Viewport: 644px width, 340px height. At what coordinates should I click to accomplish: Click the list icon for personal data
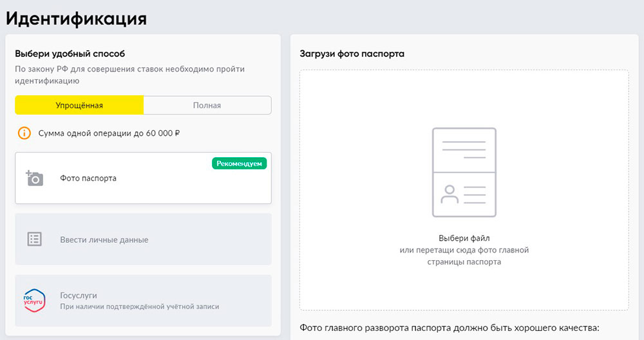pyautogui.click(x=35, y=239)
